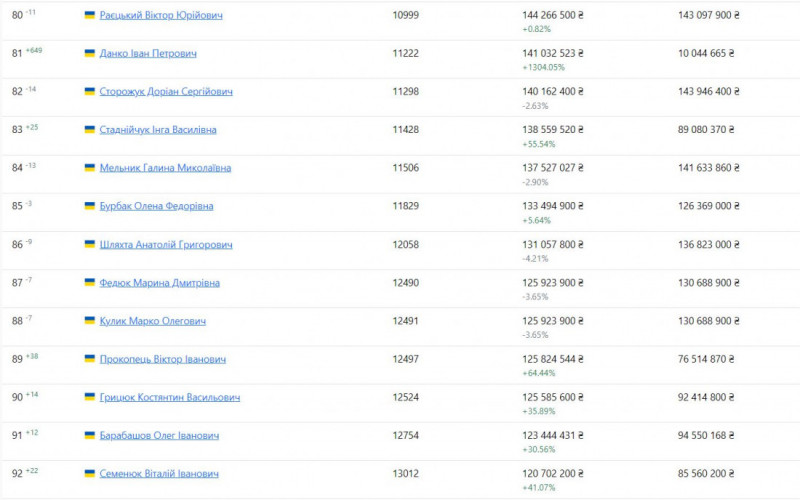
Task: Click the amount 141 032 523 ₴
Action: 553,54
